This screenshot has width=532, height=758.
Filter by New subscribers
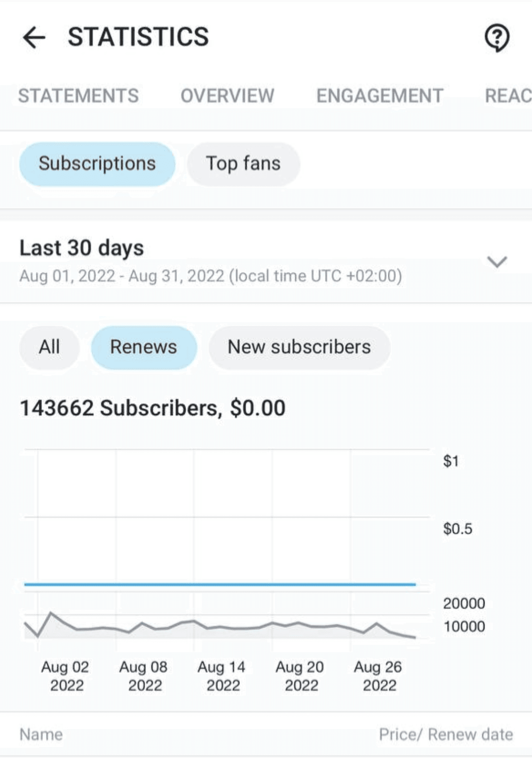click(x=299, y=347)
